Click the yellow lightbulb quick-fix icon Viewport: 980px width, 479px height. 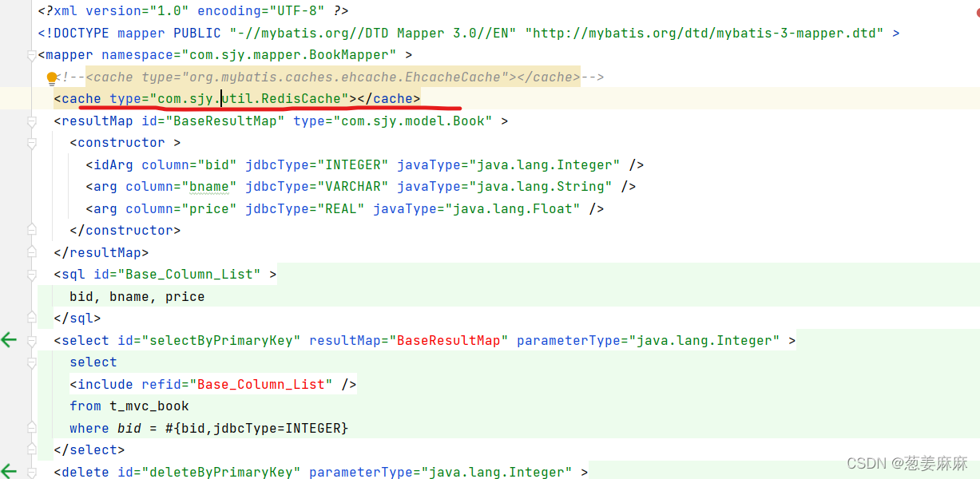point(53,77)
